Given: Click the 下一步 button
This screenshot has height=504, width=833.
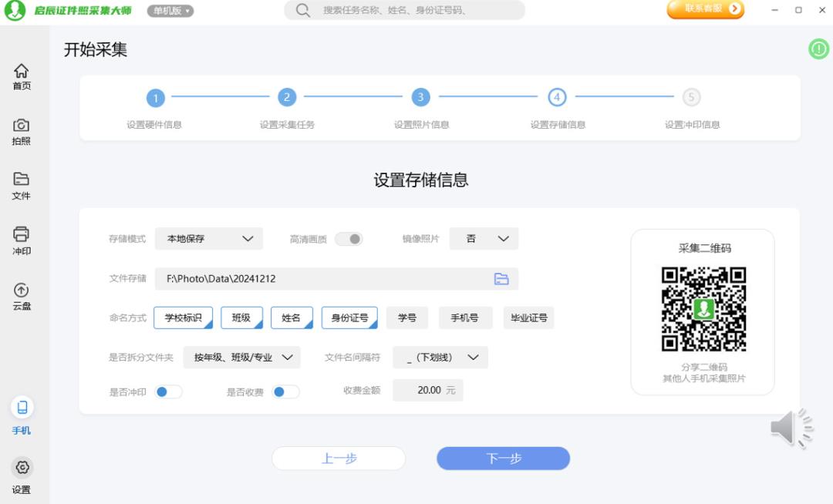Looking at the screenshot, I should click(503, 459).
